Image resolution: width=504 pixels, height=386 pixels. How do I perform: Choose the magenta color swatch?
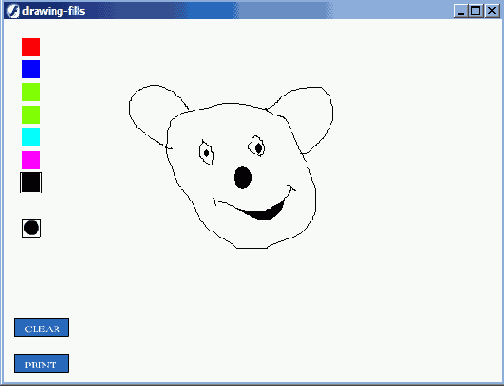point(31,160)
